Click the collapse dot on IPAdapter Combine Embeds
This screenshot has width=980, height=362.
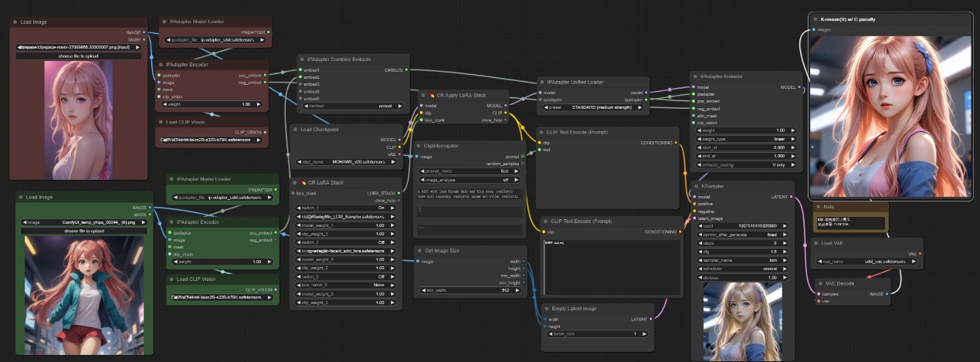pyautogui.click(x=303, y=59)
